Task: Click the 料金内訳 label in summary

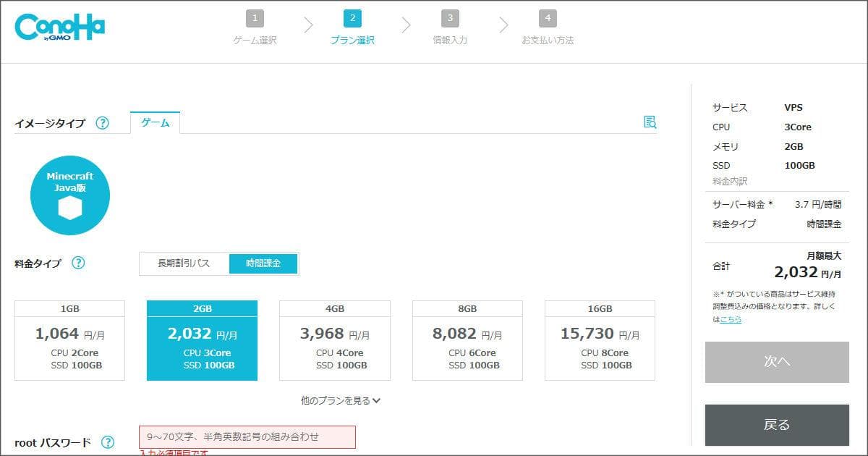Action: point(730,181)
